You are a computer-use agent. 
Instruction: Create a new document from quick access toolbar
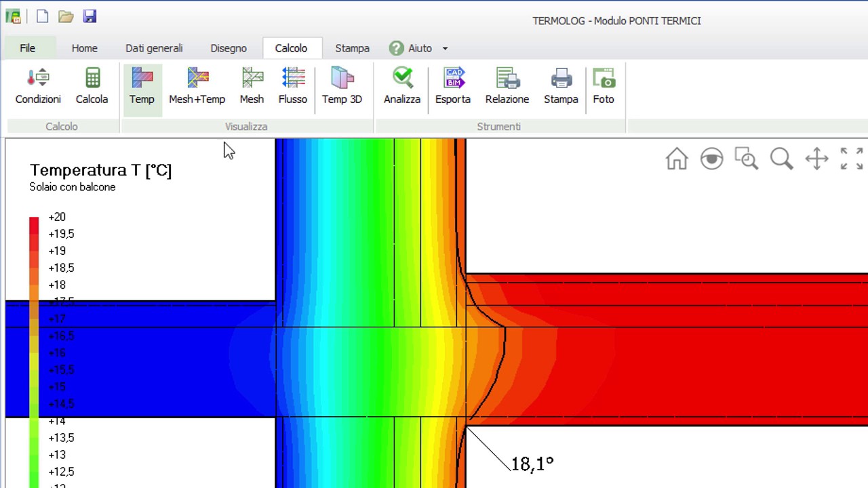coord(42,16)
